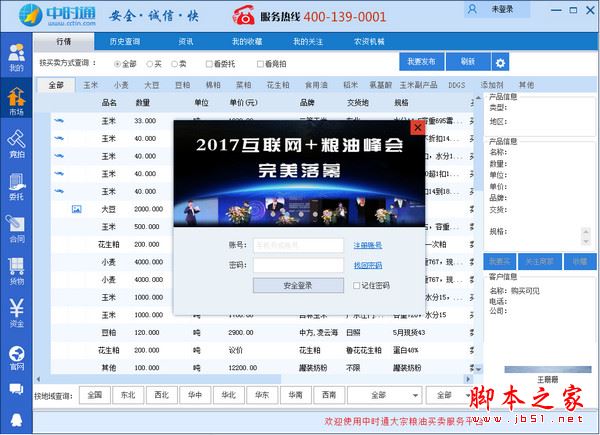Select the 玉米副产品 category tab
This screenshot has width=600, height=435.
click(x=418, y=85)
